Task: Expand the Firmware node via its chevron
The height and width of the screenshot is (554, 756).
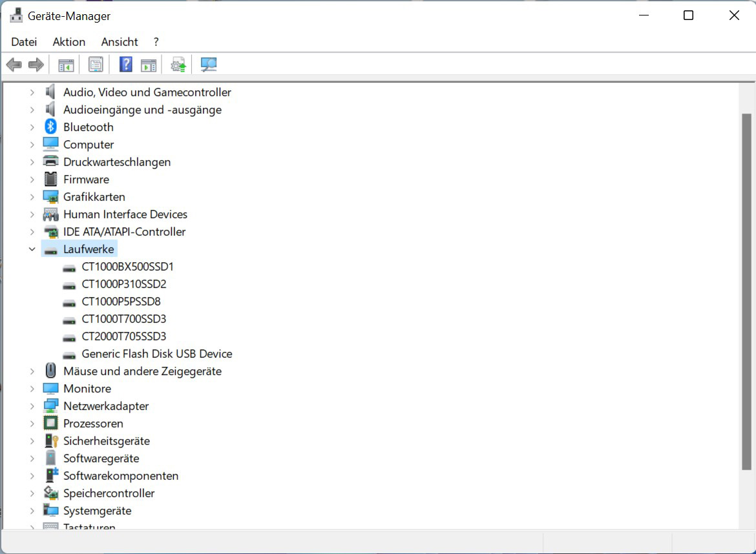Action: coord(32,180)
